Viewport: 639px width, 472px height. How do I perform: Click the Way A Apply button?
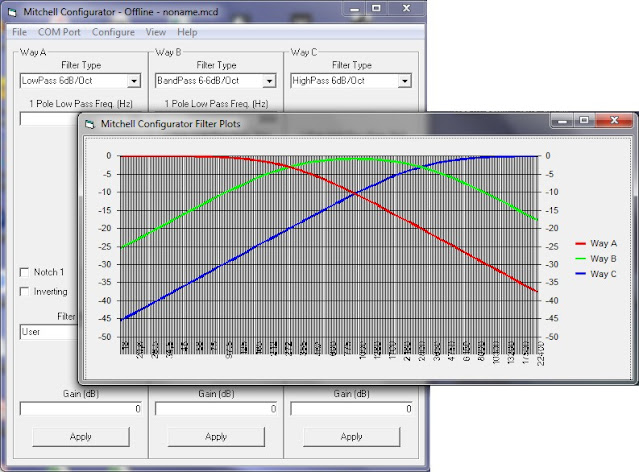(81, 437)
